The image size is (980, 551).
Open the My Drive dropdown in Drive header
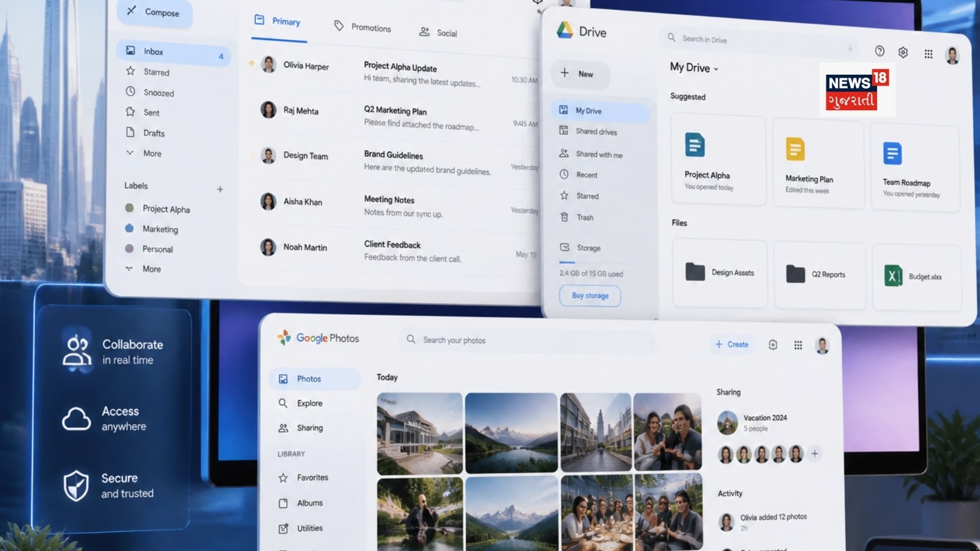point(695,67)
